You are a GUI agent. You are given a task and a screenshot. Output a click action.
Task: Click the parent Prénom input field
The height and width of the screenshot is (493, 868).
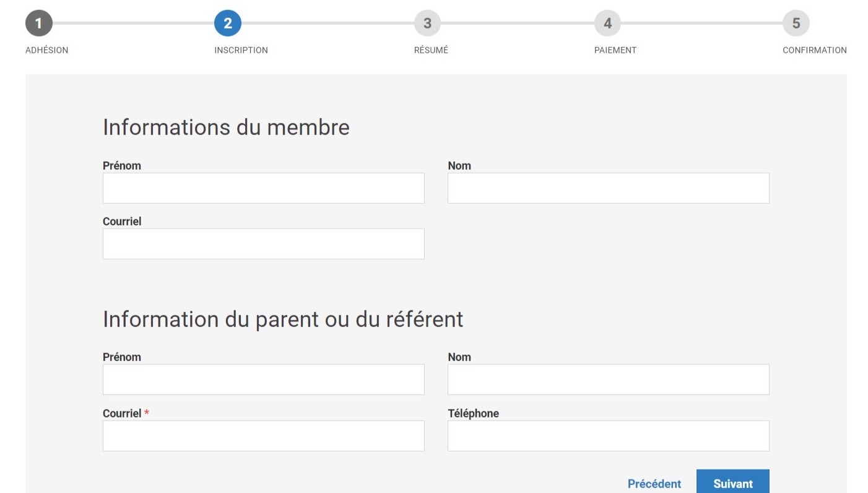pos(263,379)
